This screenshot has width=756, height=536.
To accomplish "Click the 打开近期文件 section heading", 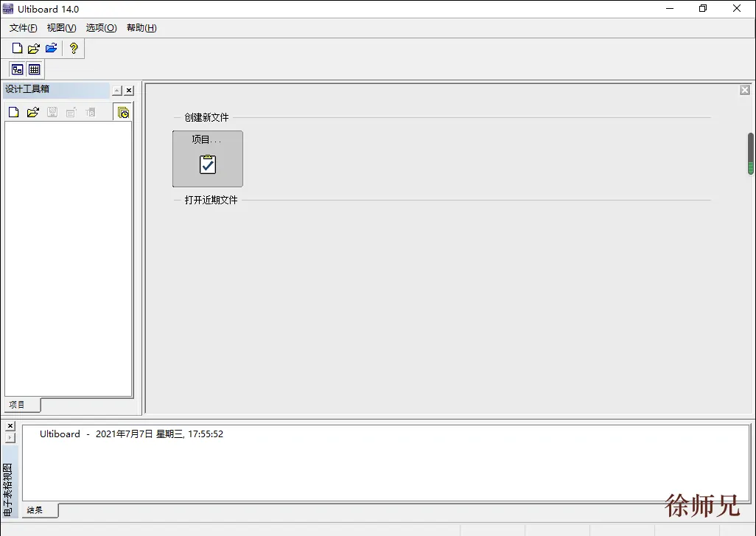I will click(x=211, y=200).
